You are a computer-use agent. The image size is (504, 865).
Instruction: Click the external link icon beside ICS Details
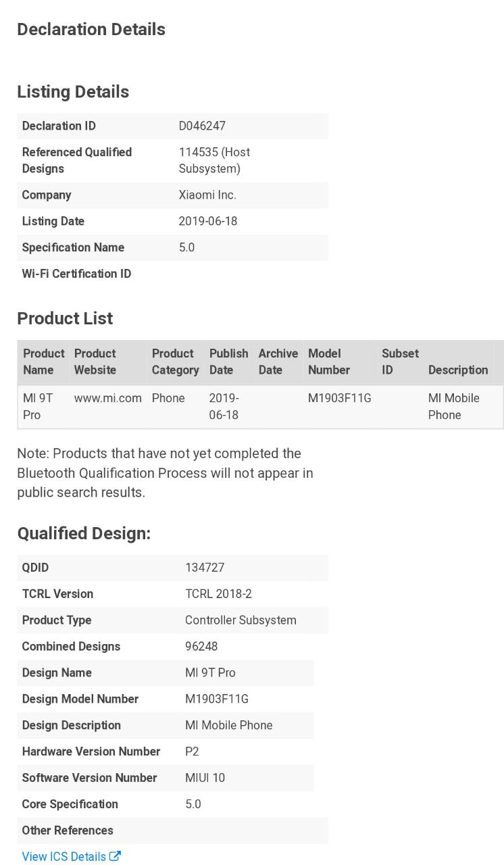tap(116, 856)
